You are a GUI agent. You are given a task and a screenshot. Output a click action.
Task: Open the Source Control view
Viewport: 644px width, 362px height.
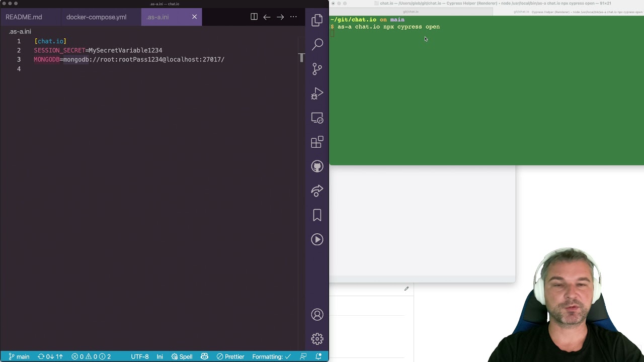tap(317, 69)
